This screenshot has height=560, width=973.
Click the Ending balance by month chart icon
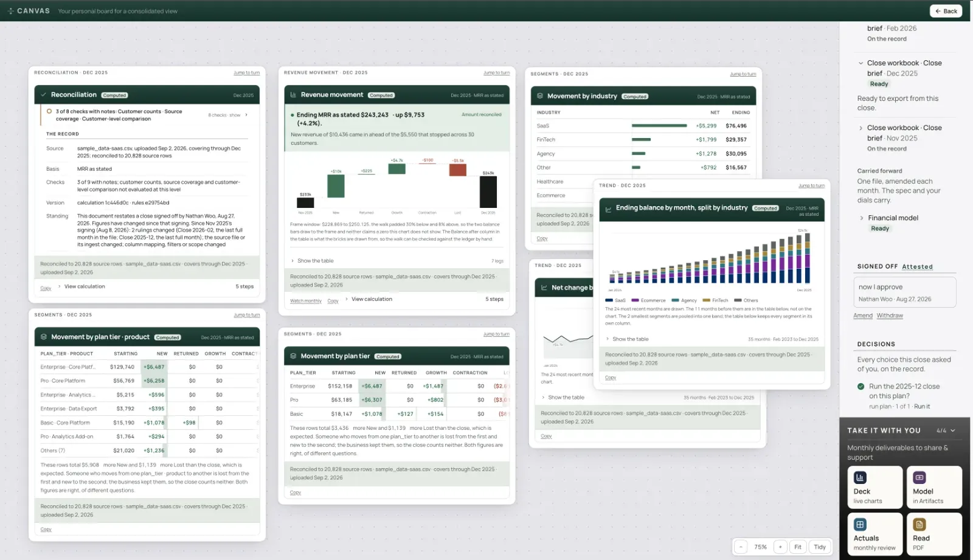[608, 209]
